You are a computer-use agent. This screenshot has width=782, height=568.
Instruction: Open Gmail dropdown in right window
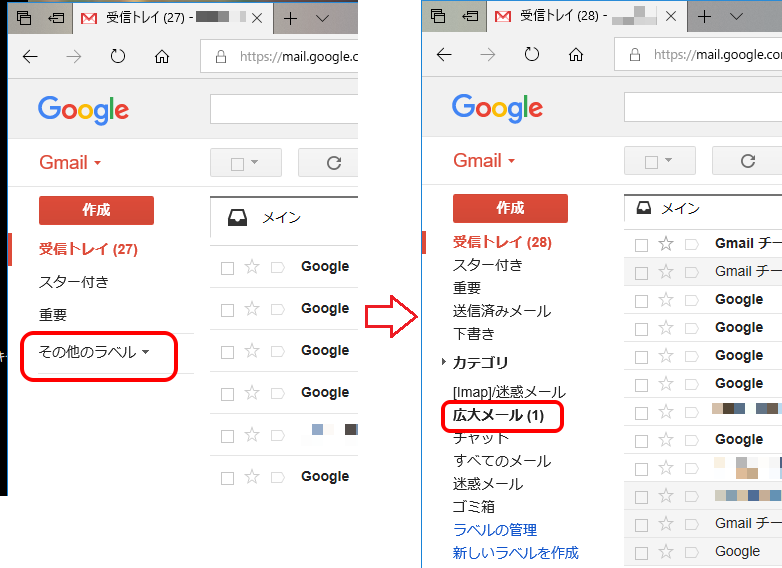(x=484, y=161)
